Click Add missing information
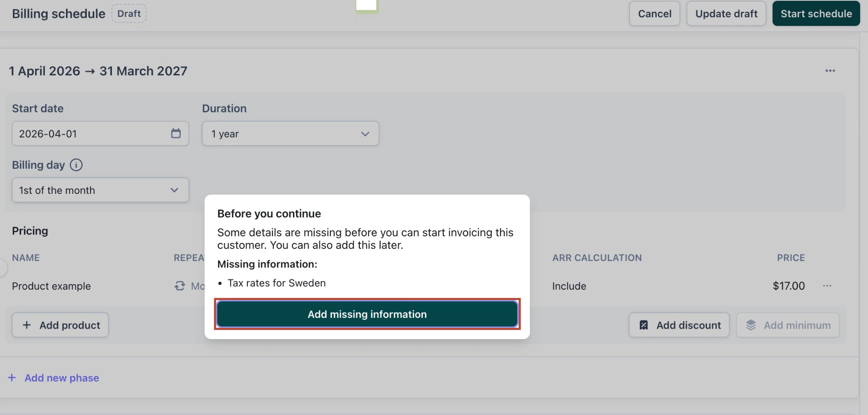 tap(367, 314)
